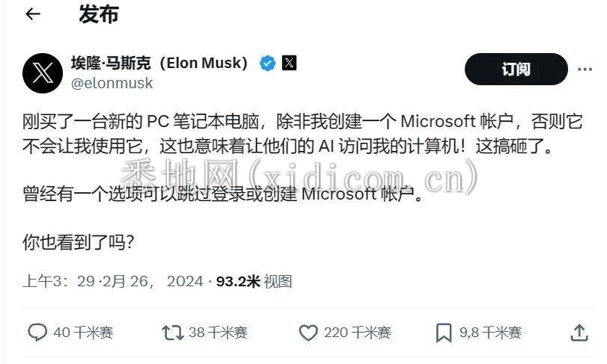
Task: Click the repost arrows icon
Action: 173,332
